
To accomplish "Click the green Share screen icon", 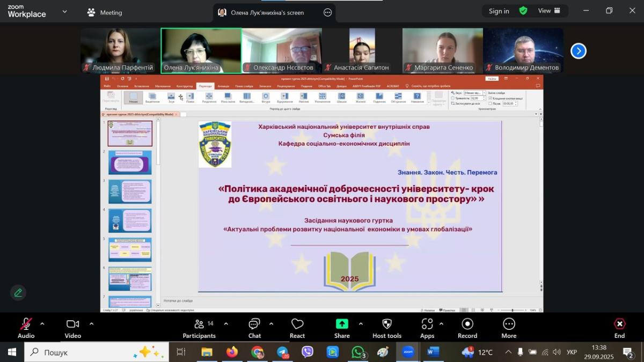I will coord(342,324).
